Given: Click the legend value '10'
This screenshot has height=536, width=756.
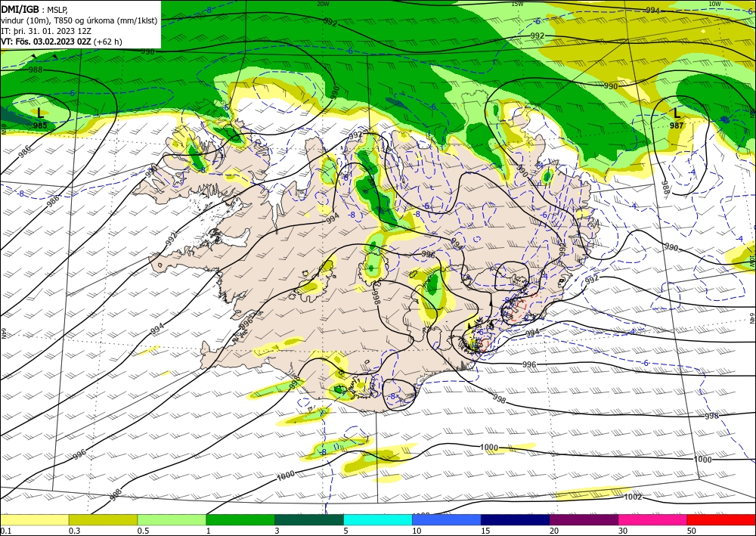Looking at the screenshot, I should [417, 531].
